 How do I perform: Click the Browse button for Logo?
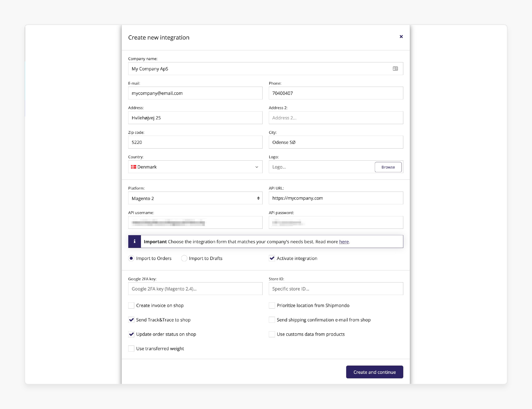tap(388, 167)
